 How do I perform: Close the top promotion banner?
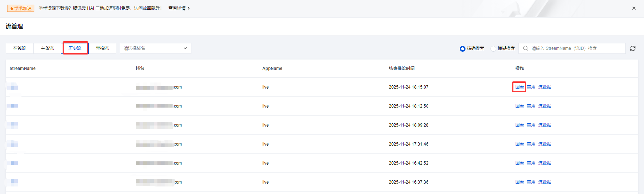click(x=634, y=8)
